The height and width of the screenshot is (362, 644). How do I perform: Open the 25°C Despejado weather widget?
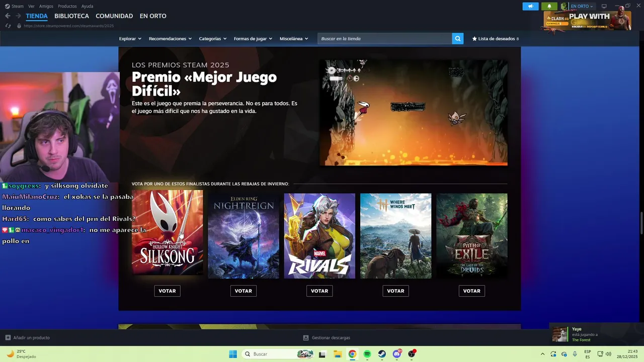coord(21,354)
